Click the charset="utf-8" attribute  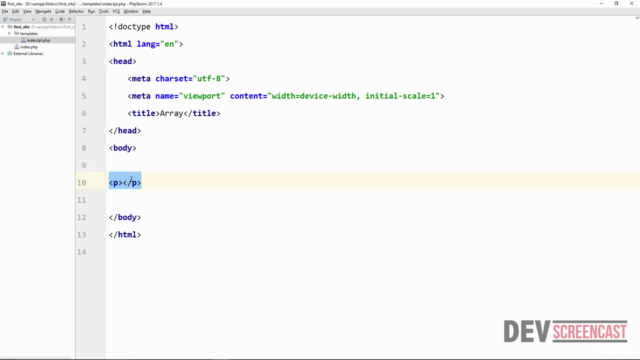pyautogui.click(x=190, y=79)
